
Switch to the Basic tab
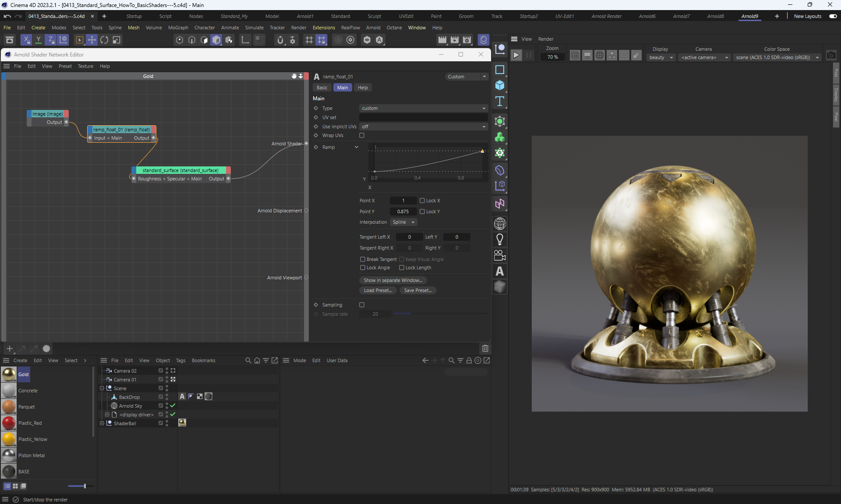tap(322, 88)
